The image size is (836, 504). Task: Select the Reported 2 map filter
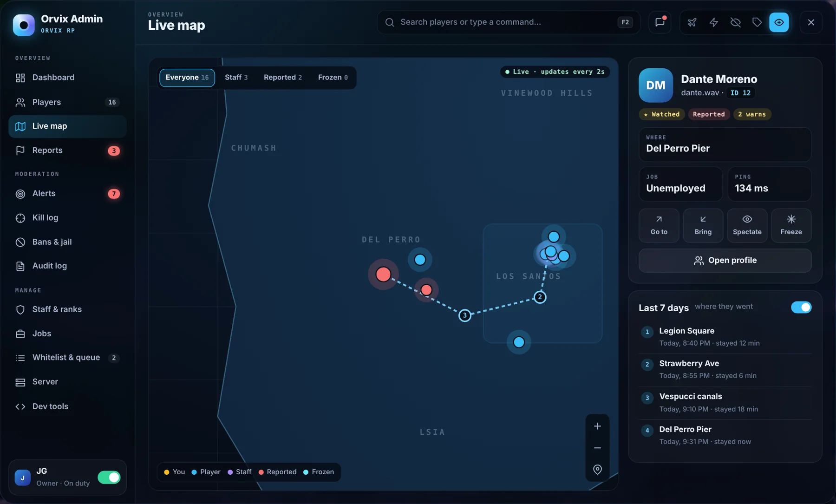click(283, 78)
